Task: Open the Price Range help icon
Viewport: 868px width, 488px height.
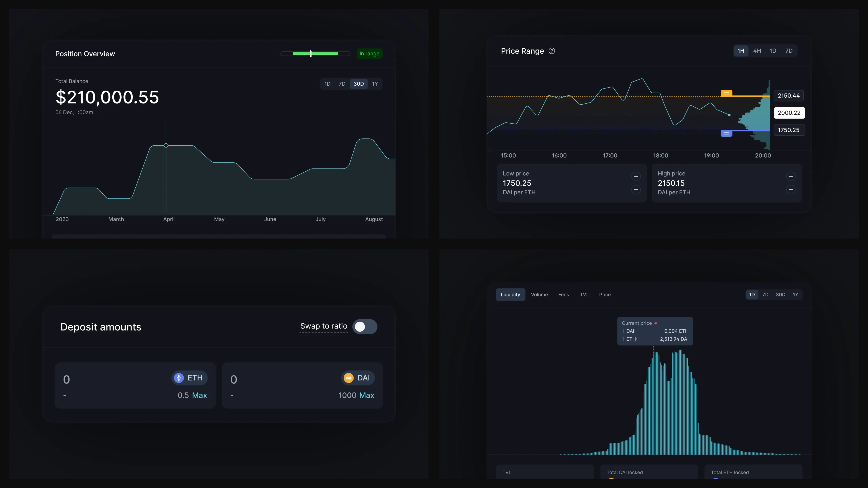Action: pyautogui.click(x=552, y=51)
